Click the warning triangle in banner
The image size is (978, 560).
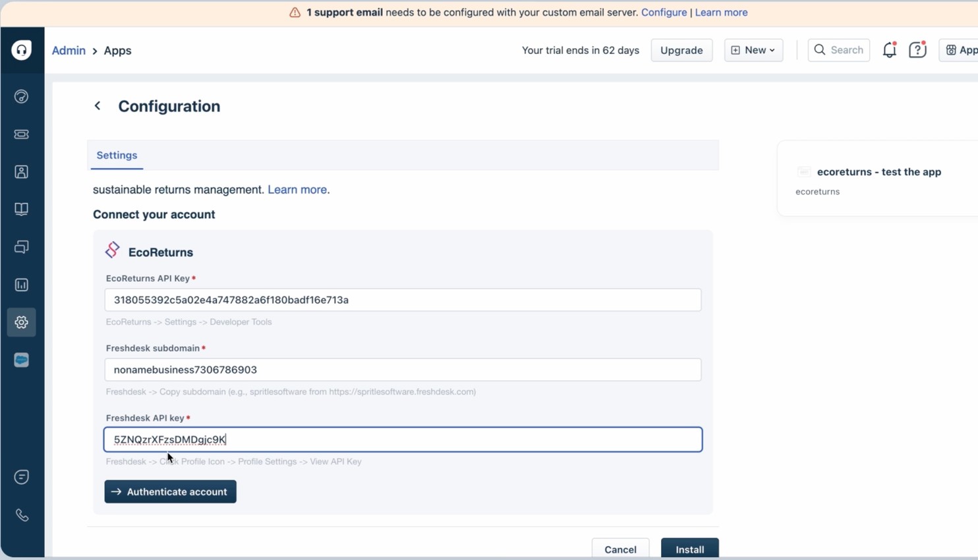tap(295, 13)
